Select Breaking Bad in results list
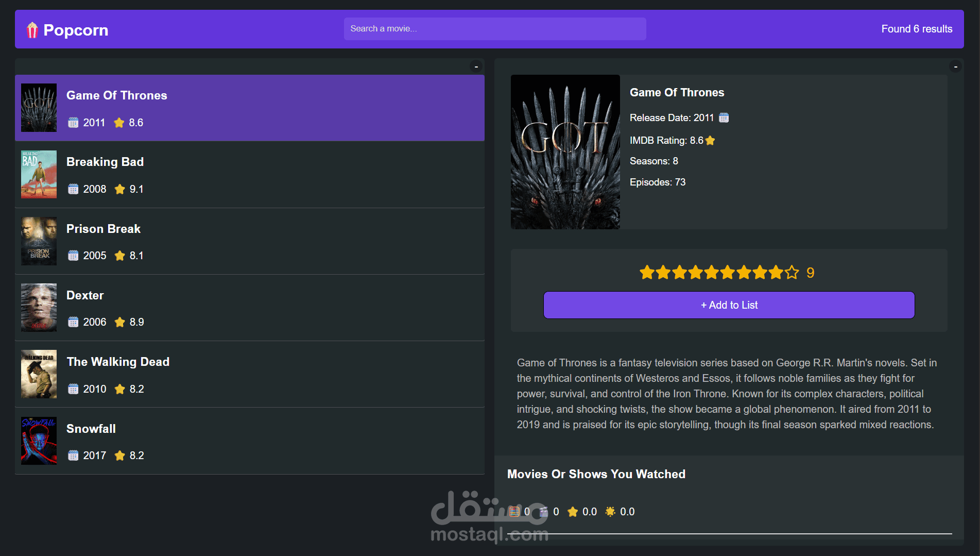This screenshot has height=556, width=980. pyautogui.click(x=250, y=175)
